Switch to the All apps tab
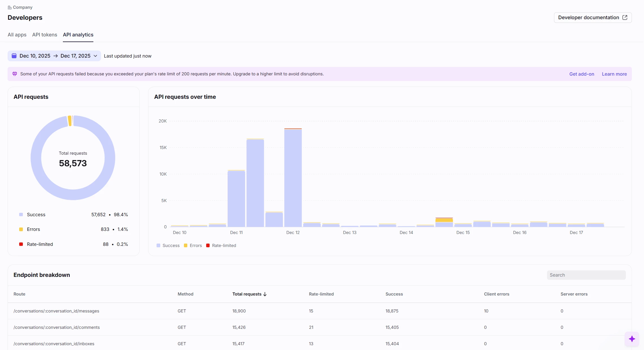 point(17,35)
